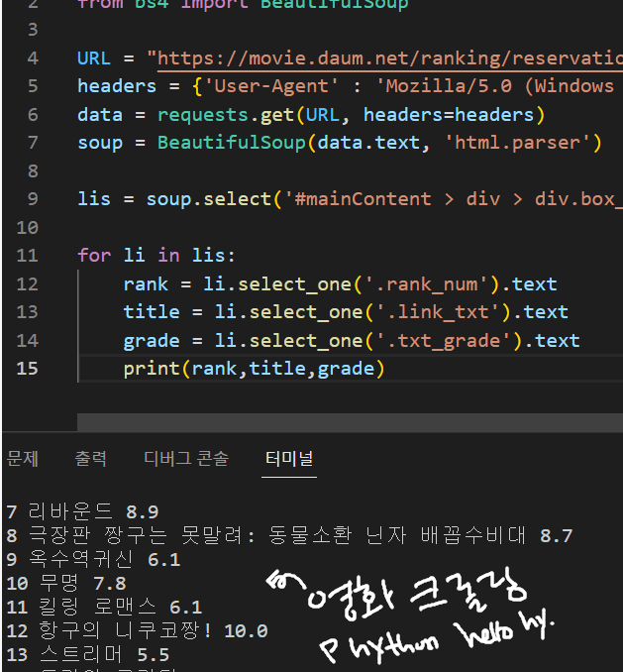Viewport: 623px width, 672px height.
Task: Switch to the 출력 tab
Action: [x=91, y=459]
